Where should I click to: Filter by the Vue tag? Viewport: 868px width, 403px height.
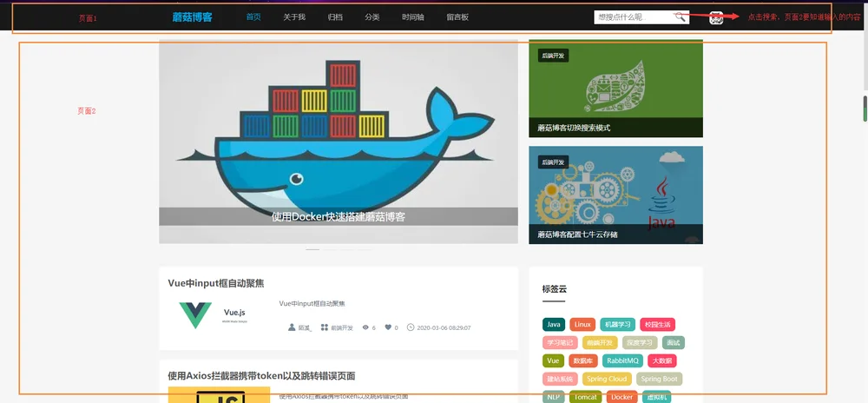click(x=553, y=361)
